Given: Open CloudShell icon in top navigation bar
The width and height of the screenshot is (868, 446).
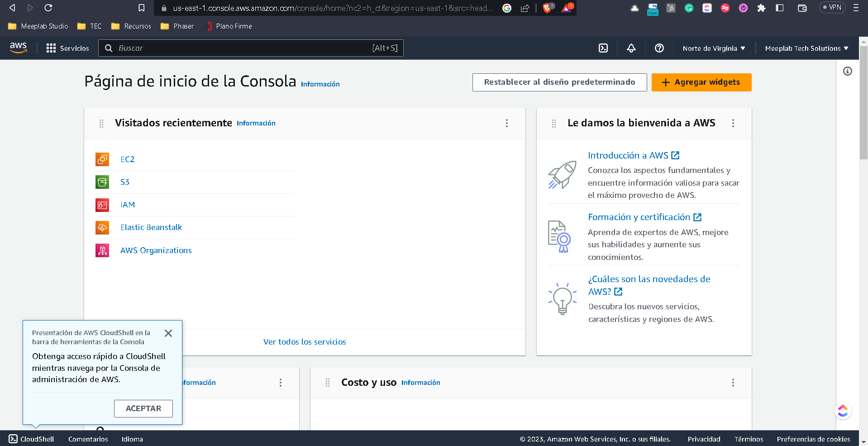Looking at the screenshot, I should click(x=603, y=48).
